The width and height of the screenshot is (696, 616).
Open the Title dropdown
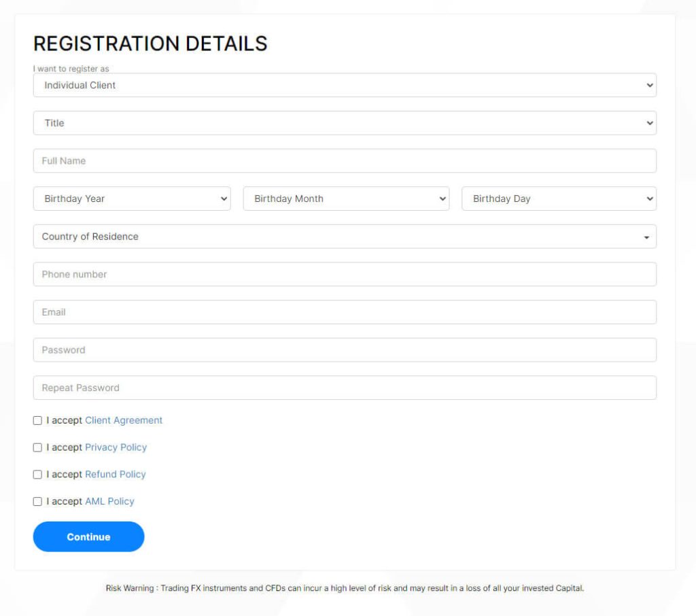point(345,123)
